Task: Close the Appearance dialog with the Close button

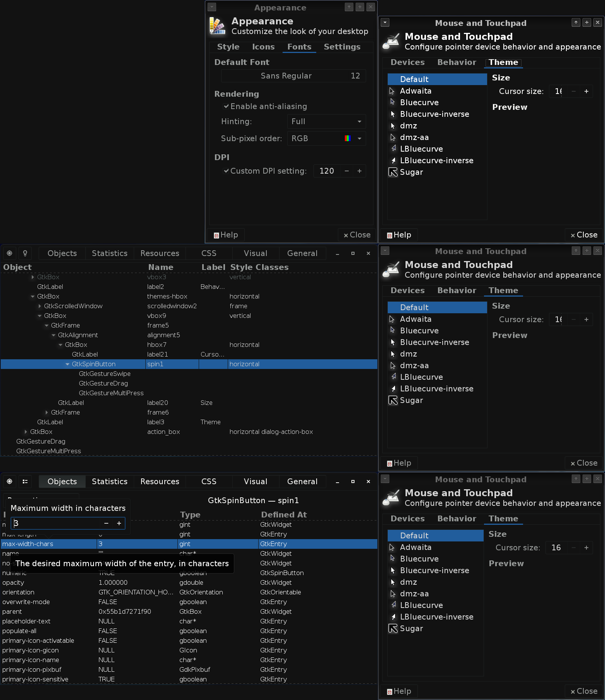Action: [x=357, y=235]
